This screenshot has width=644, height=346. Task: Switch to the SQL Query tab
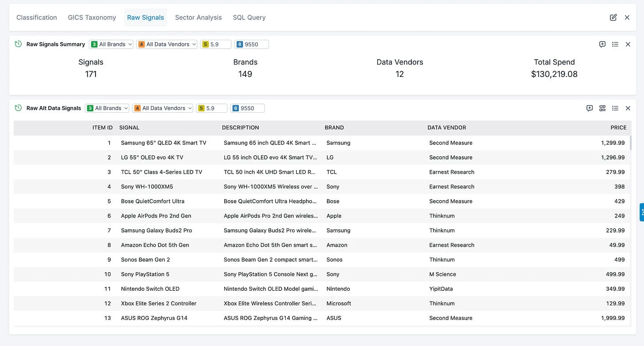249,17
